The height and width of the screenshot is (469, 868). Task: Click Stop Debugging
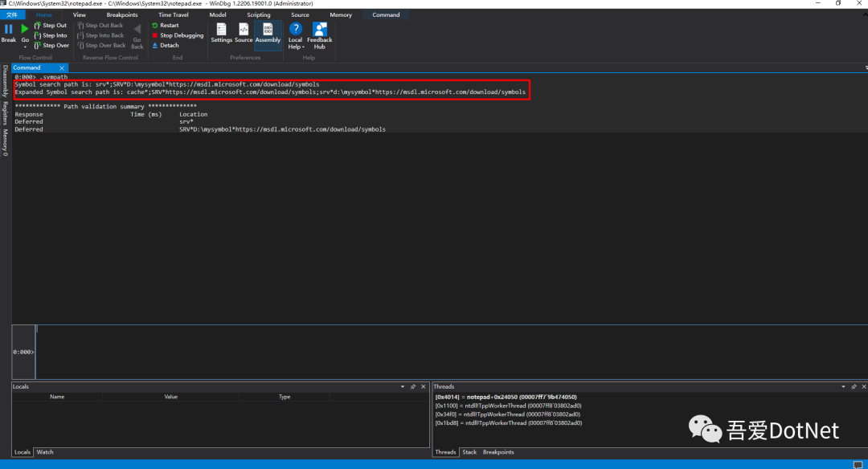click(x=178, y=35)
